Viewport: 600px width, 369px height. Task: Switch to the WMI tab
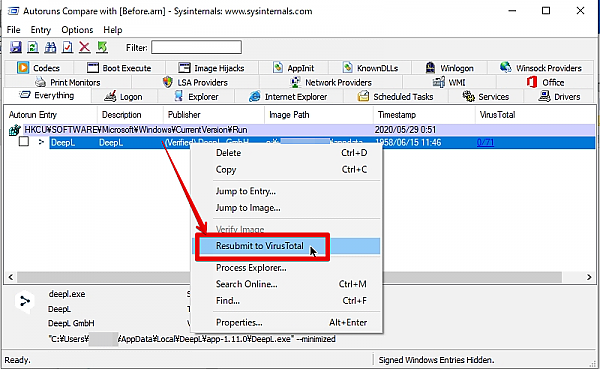point(449,82)
